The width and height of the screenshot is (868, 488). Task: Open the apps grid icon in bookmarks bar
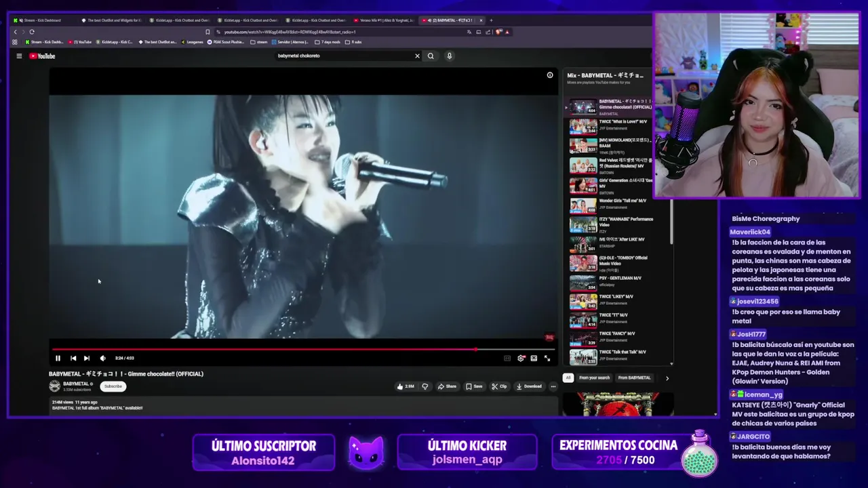coord(15,42)
